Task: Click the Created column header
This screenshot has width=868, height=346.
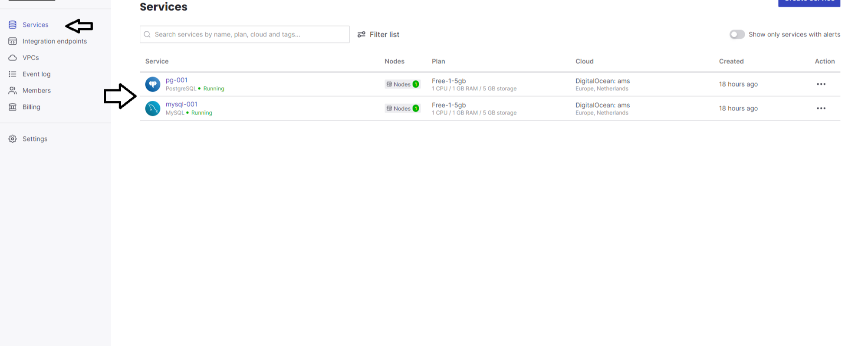Action: [731, 61]
